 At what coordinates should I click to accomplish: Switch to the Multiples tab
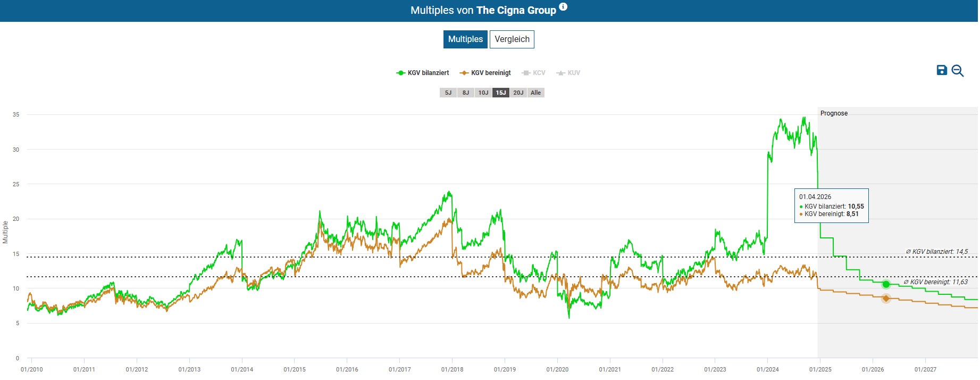[x=465, y=39]
